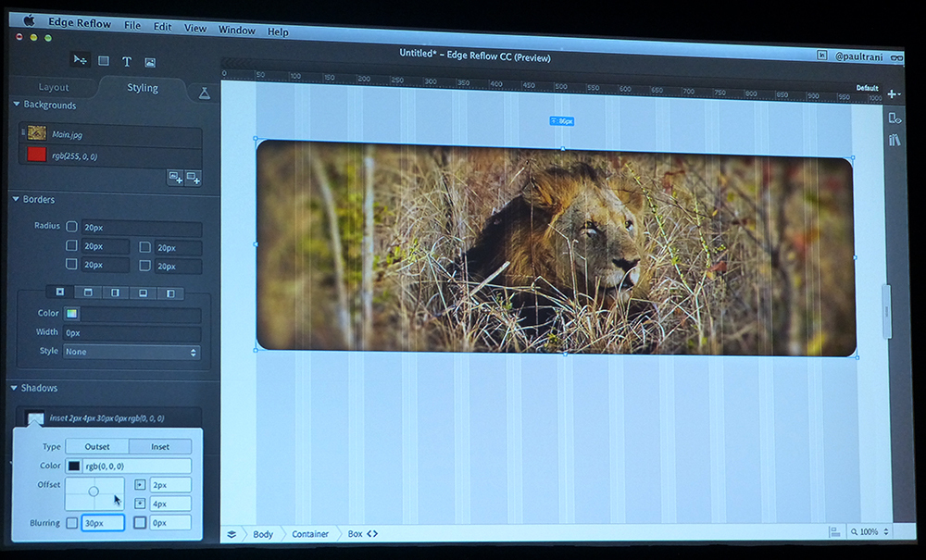Select the Text tool

127,62
